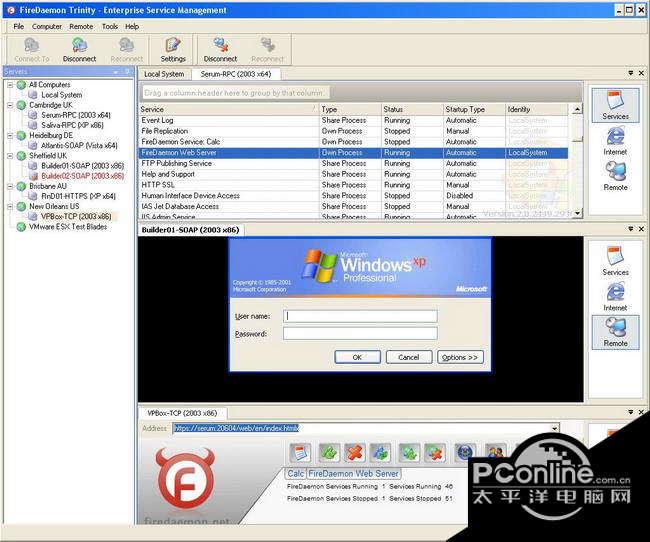Select Saliva-RPC (XP x86) in tree
650x542 pixels.
(72, 125)
